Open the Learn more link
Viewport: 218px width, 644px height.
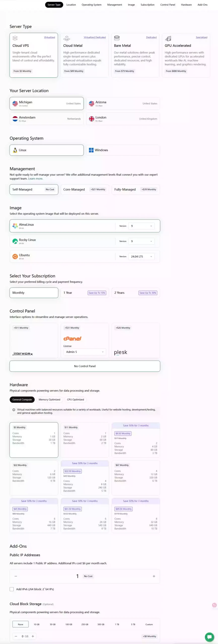(x=35, y=179)
